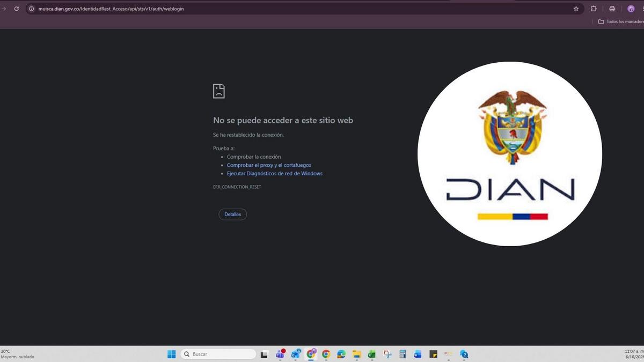Image resolution: width=644 pixels, height=362 pixels.
Task: Open Task View from the taskbar
Action: point(265,354)
